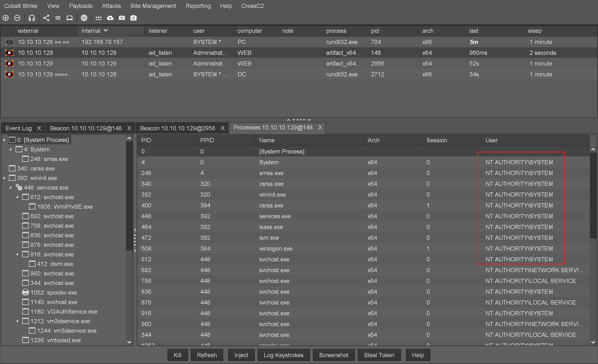Click the window icon of 692: svchost.exe
Viewport: 598px width, 364px height.
[26, 216]
